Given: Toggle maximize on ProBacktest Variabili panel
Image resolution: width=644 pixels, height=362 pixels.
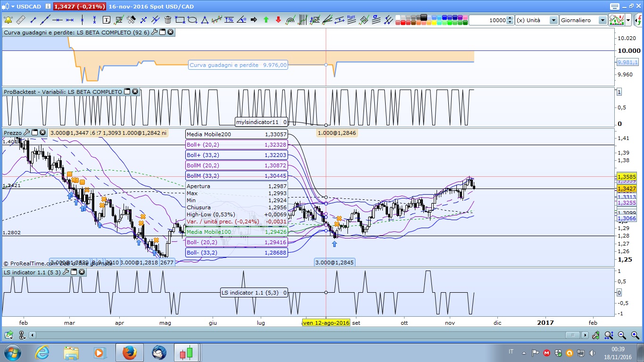Looking at the screenshot, I should 127,91.
